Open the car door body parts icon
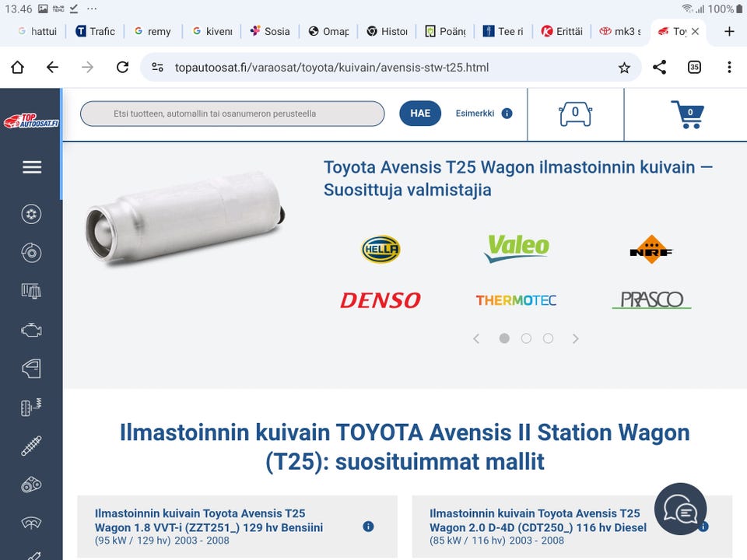Screen dimensions: 747x560 click(31, 369)
